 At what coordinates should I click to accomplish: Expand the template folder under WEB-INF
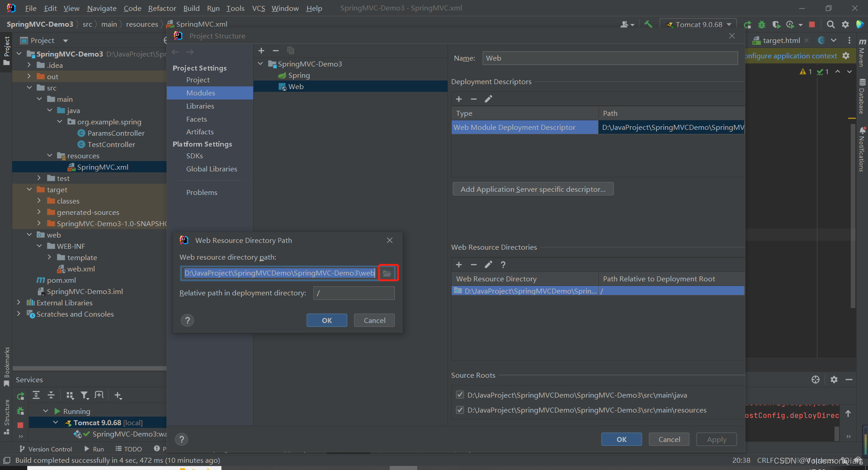click(x=50, y=257)
